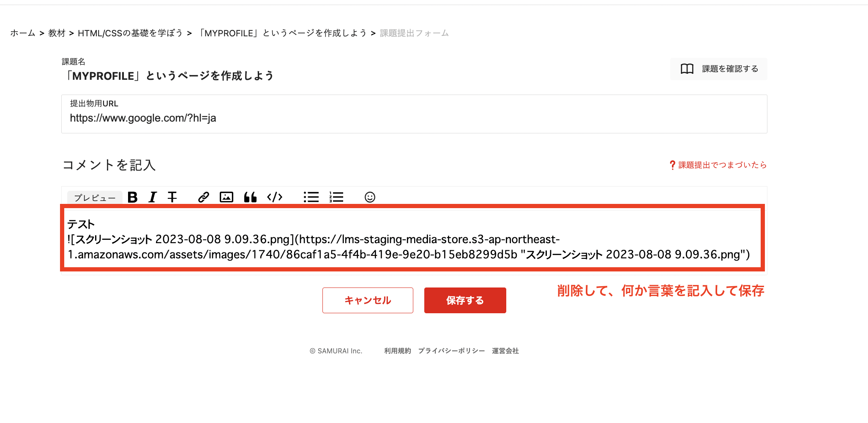Apply italic formatting in the comment editor
The height and width of the screenshot is (423, 868).
tap(152, 197)
